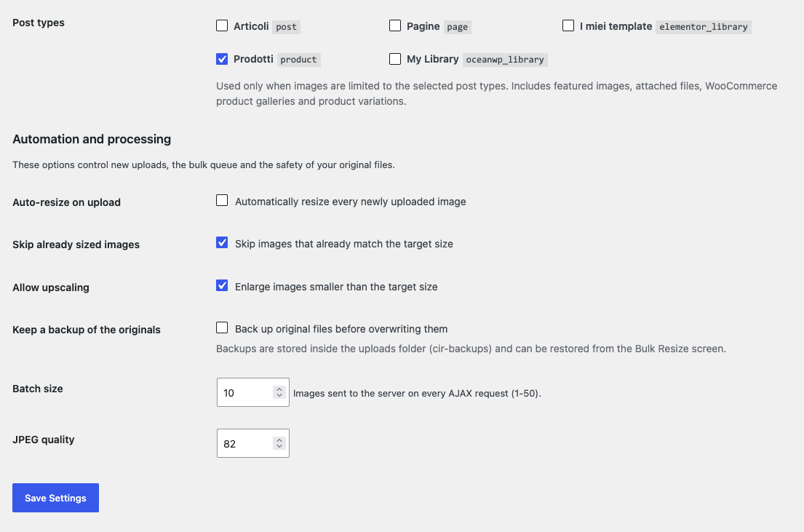
Task: Click the Skip already sized images label
Action: tap(76, 245)
